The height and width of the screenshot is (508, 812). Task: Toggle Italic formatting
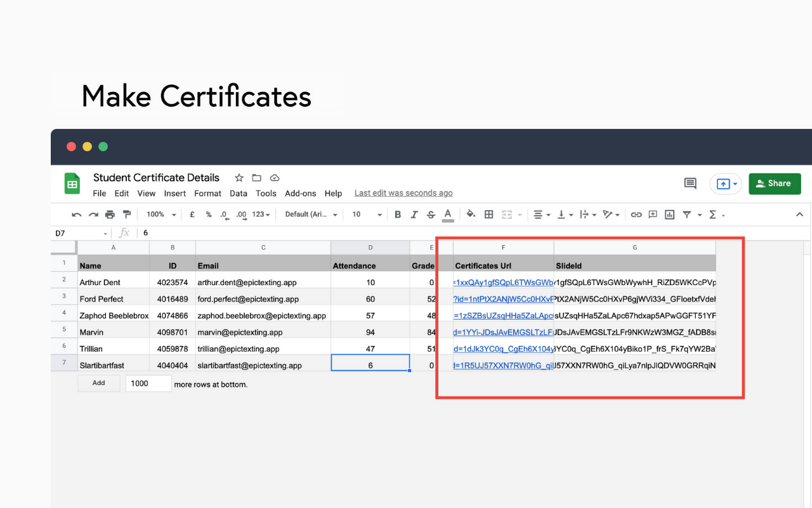(x=414, y=215)
